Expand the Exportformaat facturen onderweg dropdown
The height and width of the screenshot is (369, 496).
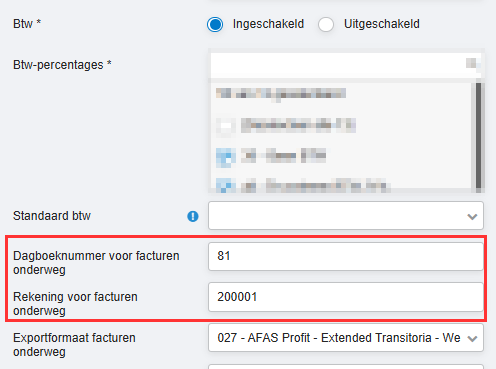pos(346,337)
